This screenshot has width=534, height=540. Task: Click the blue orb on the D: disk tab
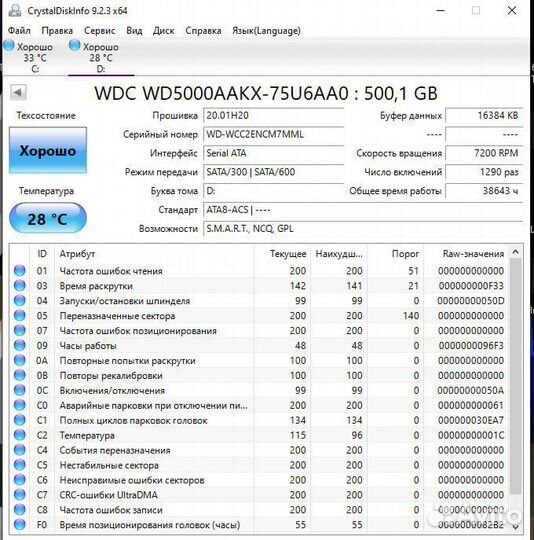(75, 45)
